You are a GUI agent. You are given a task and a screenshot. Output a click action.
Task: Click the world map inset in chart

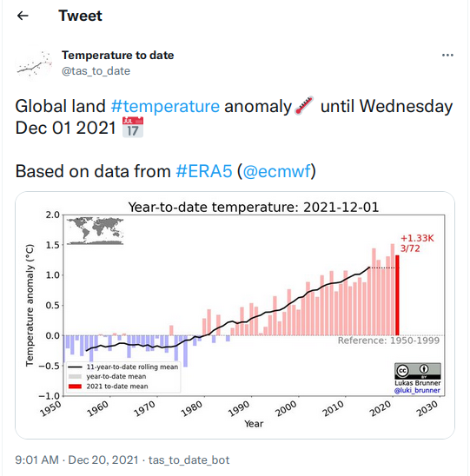(95, 231)
